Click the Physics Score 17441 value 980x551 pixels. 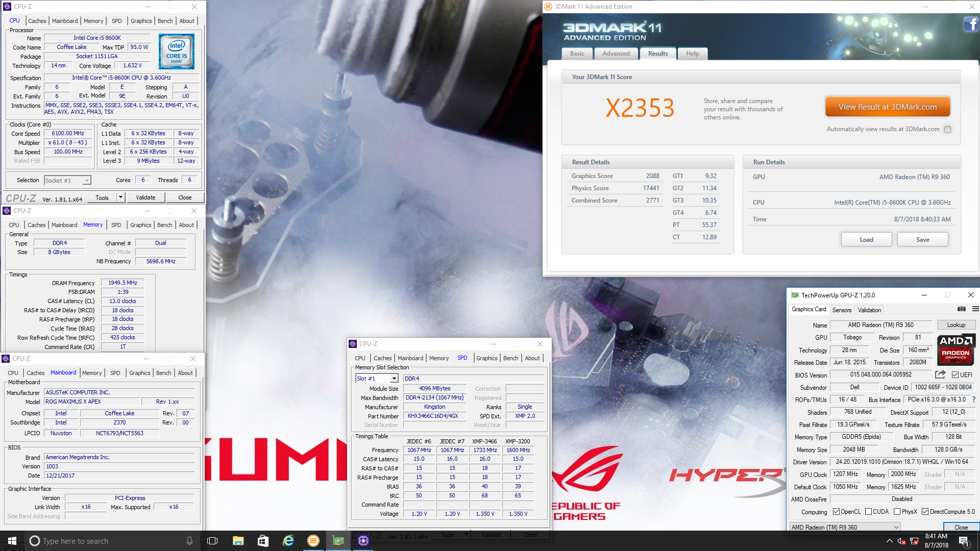point(651,188)
